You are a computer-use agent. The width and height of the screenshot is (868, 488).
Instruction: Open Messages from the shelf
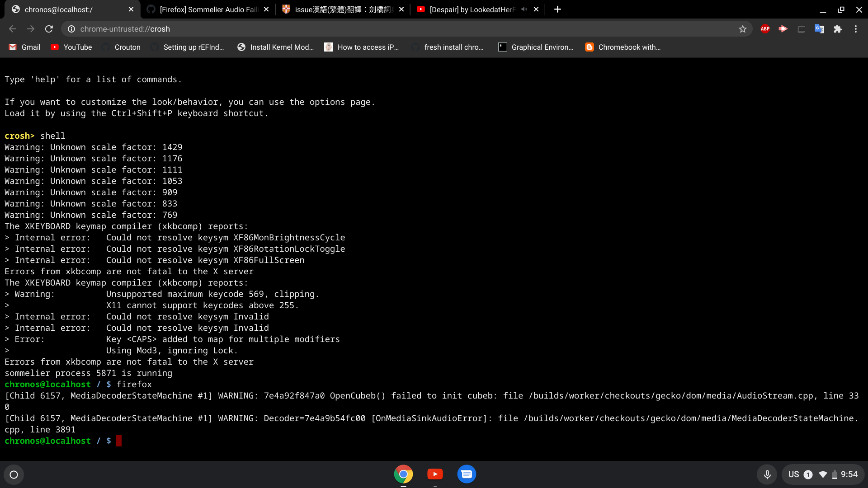[x=467, y=474]
